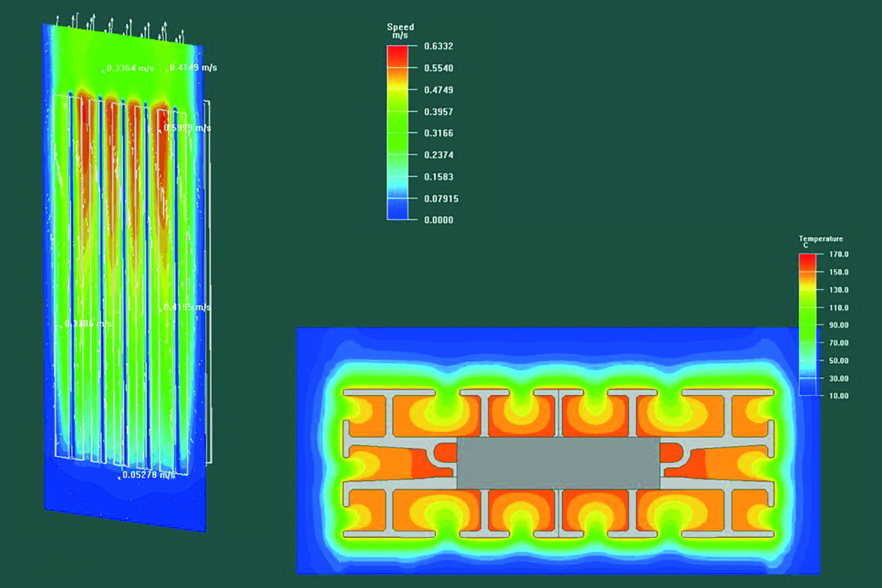Viewport: 882px width, 588px height.
Task: Click the 0.6332 maximum speed legend value
Action: coord(438,46)
